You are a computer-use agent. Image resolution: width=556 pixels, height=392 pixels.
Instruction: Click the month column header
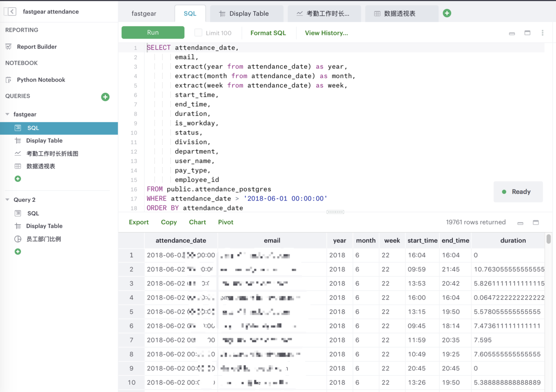point(366,240)
